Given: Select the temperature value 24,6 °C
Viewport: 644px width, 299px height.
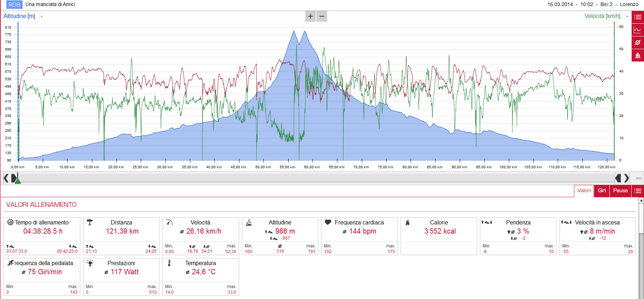Looking at the screenshot, I should click(204, 272).
